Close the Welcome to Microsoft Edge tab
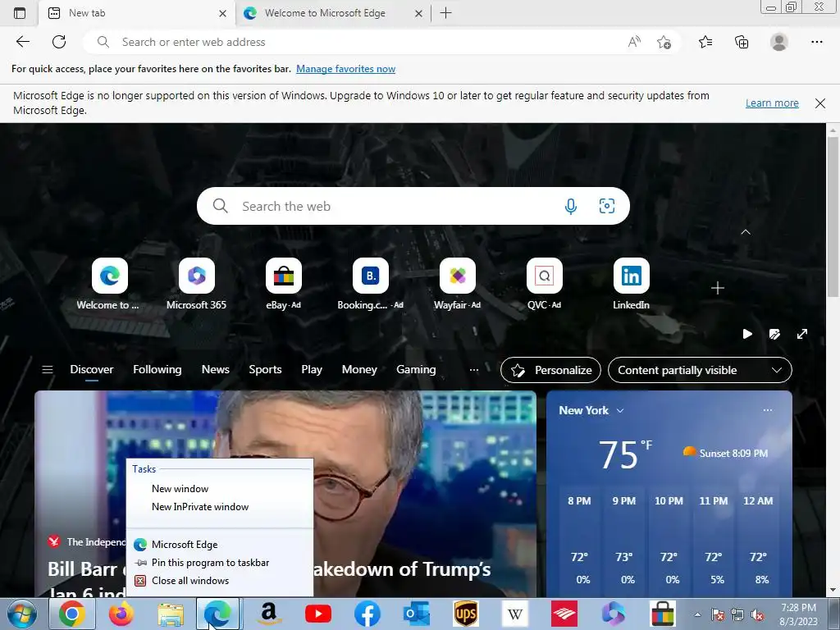This screenshot has width=840, height=630. [x=419, y=13]
